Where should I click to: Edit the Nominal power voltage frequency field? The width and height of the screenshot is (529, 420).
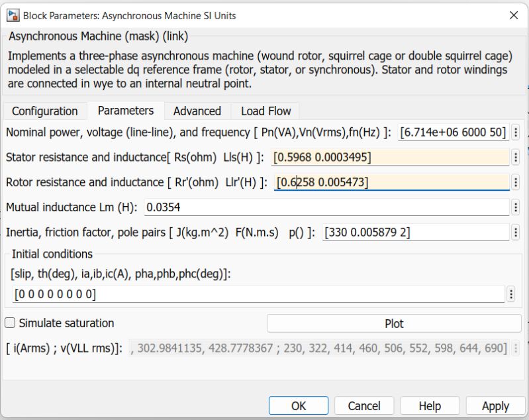click(x=454, y=132)
